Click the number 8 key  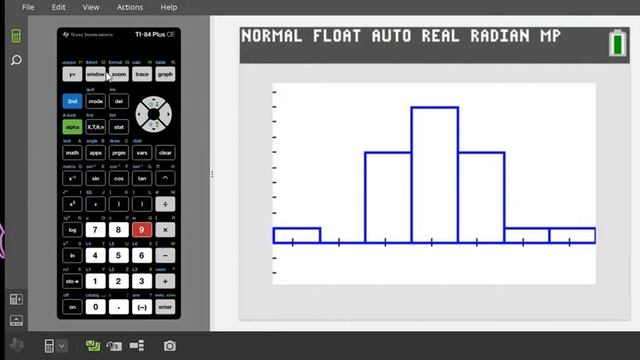click(x=119, y=230)
